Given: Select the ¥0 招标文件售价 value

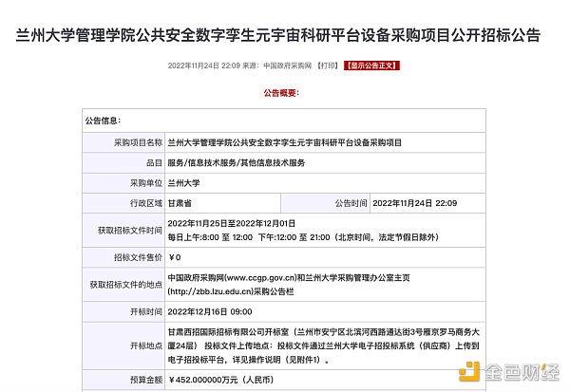Looking at the screenshot, I should click(x=174, y=257).
